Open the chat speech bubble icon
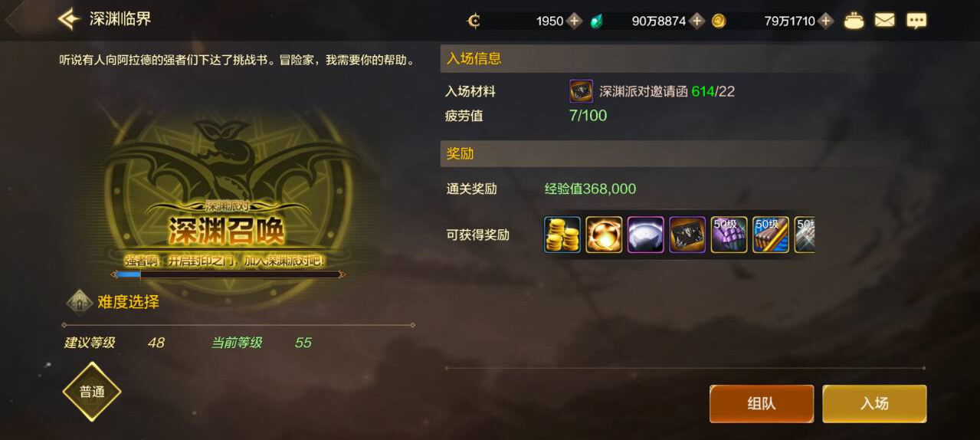The height and width of the screenshot is (440, 980). [916, 21]
